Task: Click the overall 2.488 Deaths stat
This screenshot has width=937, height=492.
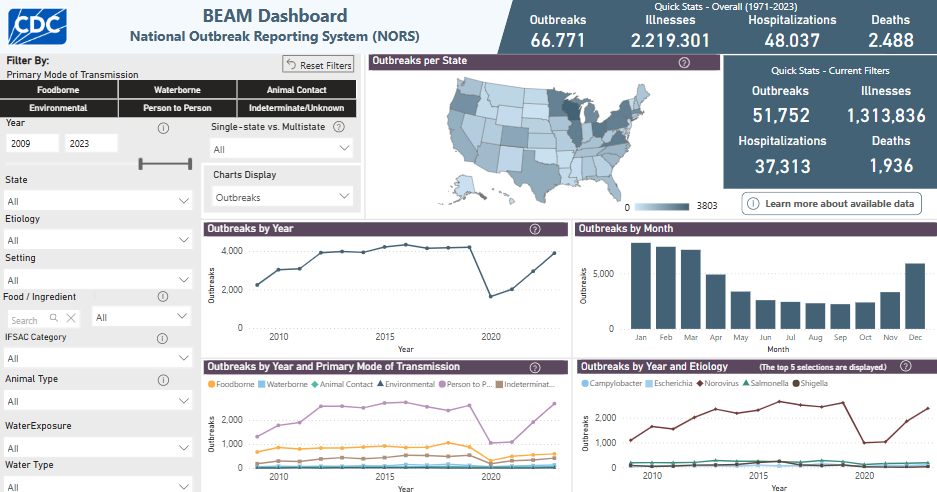Action: pos(890,41)
